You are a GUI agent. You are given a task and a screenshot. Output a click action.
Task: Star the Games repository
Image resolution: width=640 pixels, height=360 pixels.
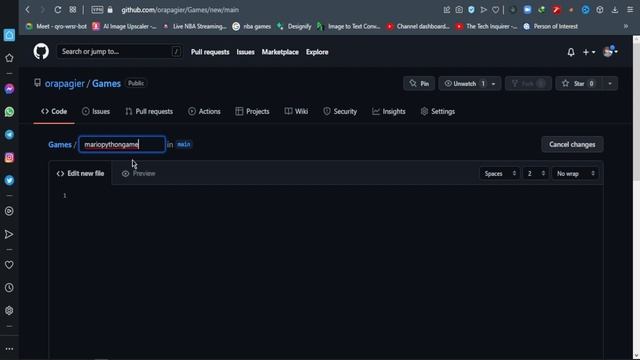(578, 84)
